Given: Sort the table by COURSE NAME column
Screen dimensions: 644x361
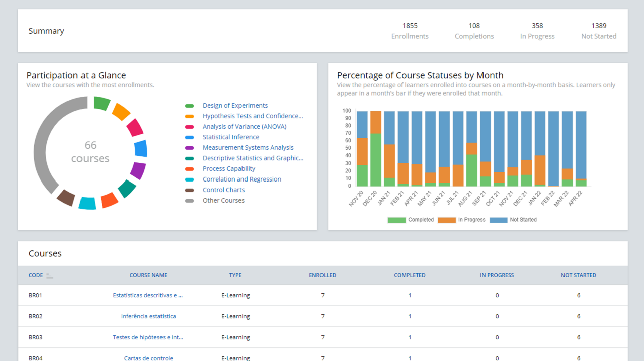Looking at the screenshot, I should click(148, 275).
